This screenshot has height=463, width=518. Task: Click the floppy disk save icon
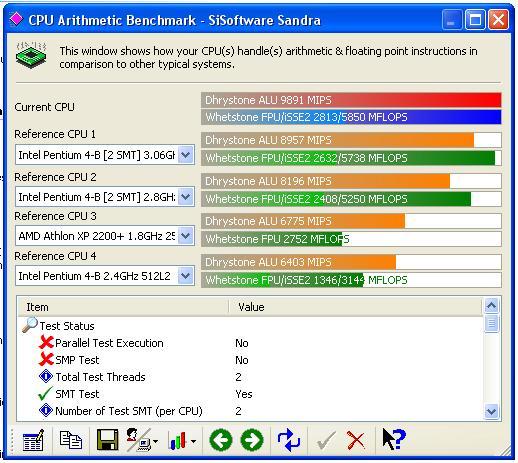pyautogui.click(x=107, y=440)
